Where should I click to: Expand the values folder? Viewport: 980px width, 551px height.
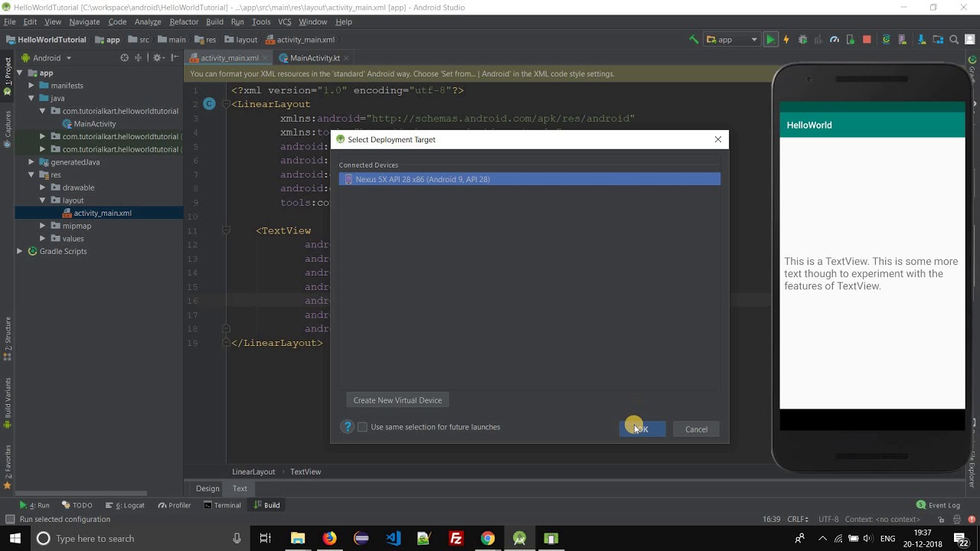[44, 239]
